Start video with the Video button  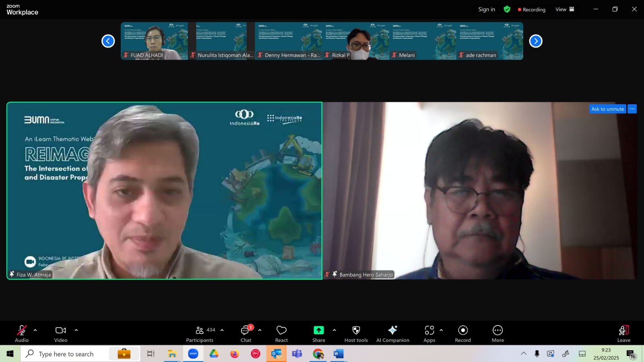click(x=61, y=333)
